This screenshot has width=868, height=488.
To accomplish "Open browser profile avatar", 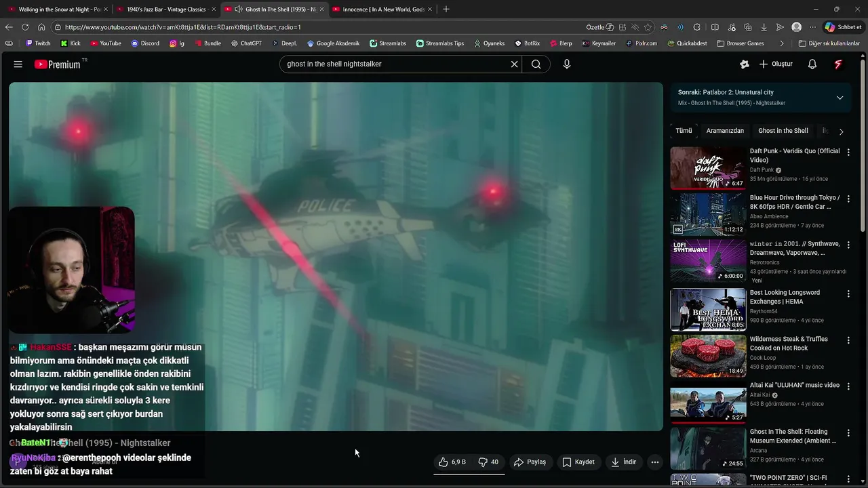I will pos(797,27).
